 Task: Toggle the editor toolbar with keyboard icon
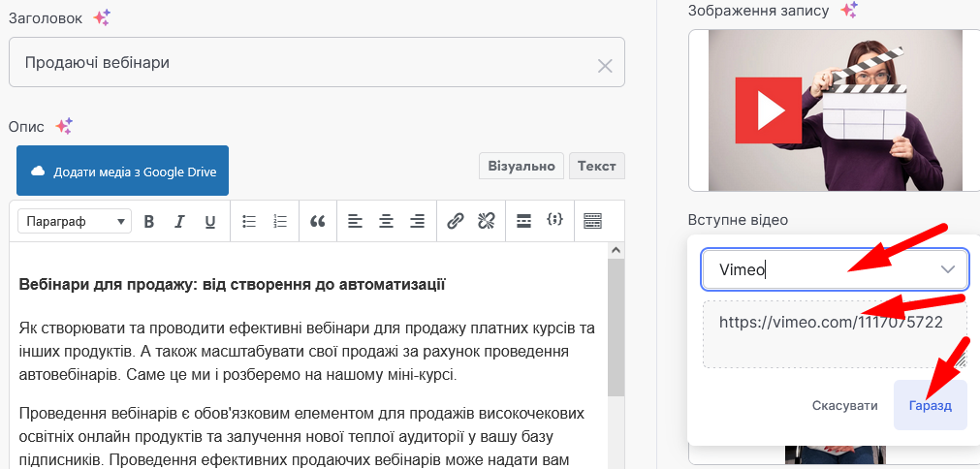pyautogui.click(x=592, y=221)
